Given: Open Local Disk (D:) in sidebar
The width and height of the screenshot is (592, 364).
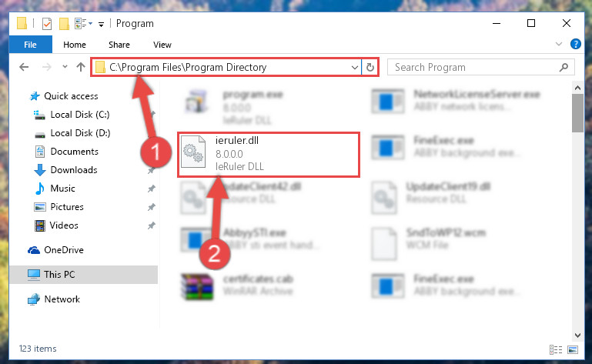Looking at the screenshot, I should (x=80, y=133).
